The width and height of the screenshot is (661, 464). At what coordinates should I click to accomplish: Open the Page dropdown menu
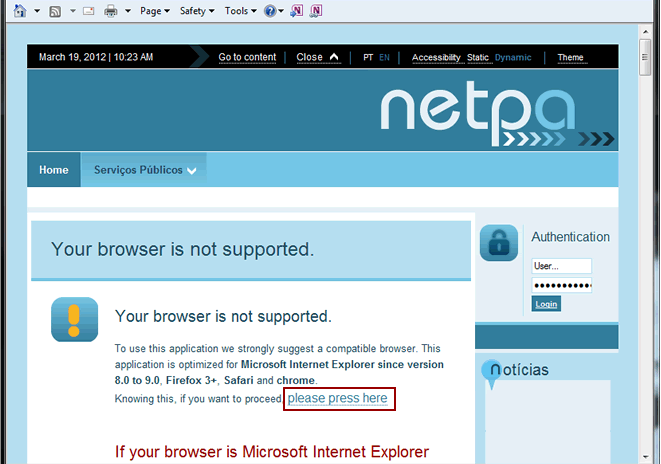pos(154,11)
